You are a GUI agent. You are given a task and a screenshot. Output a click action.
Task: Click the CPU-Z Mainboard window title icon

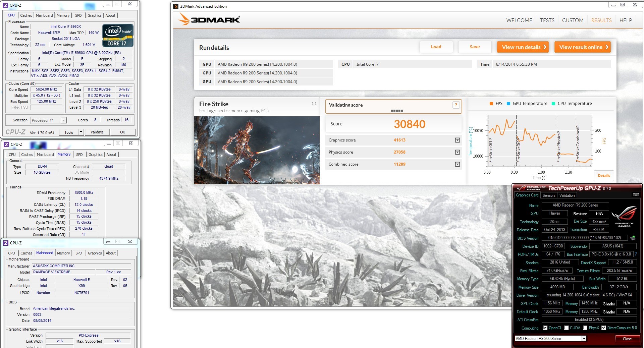pyautogui.click(x=6, y=243)
